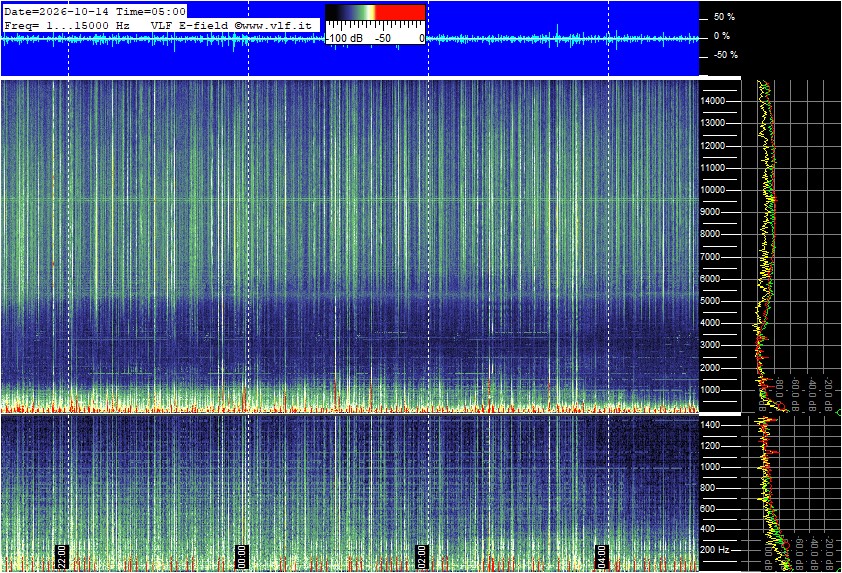842x573 pixels.
Task: Click the 02:00 time marker
Action: point(422,557)
